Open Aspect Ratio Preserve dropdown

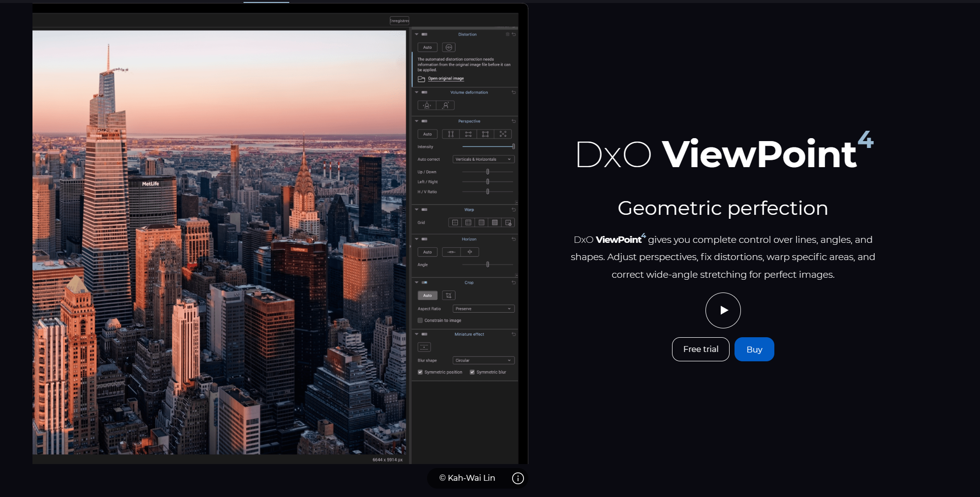pos(484,309)
